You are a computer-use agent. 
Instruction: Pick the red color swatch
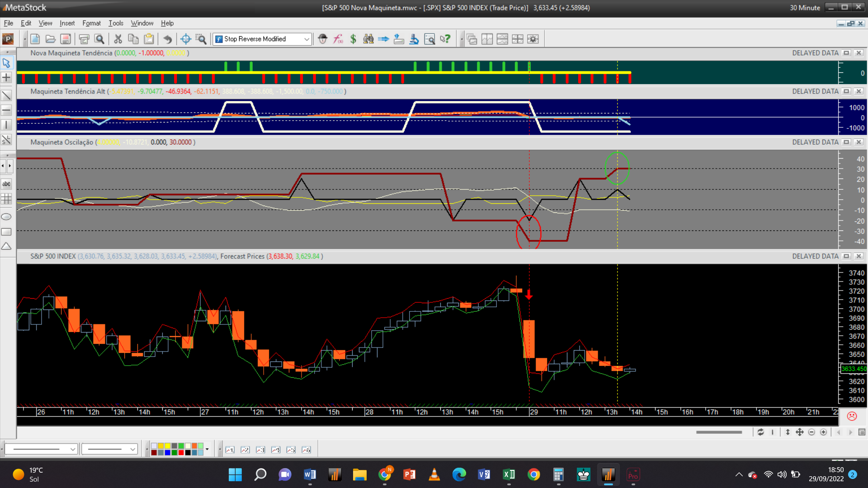point(181,453)
